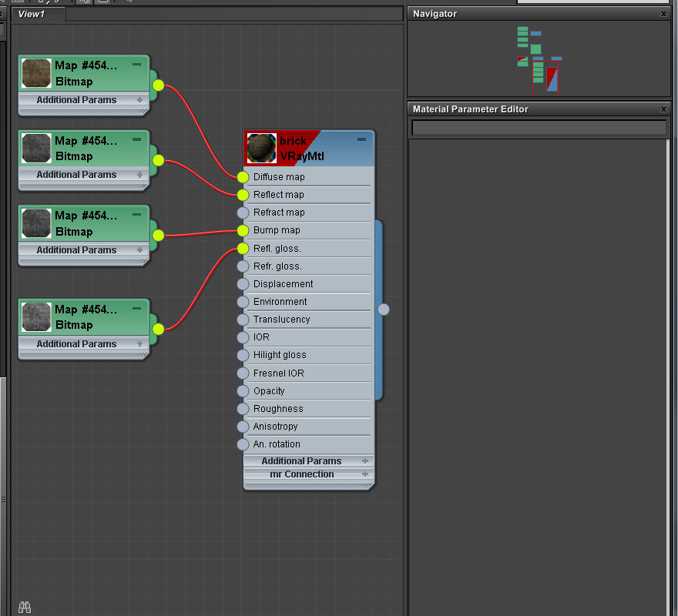Click the brick VRayMtl material preview thumbnail
This screenshot has height=616, width=678.
[262, 149]
